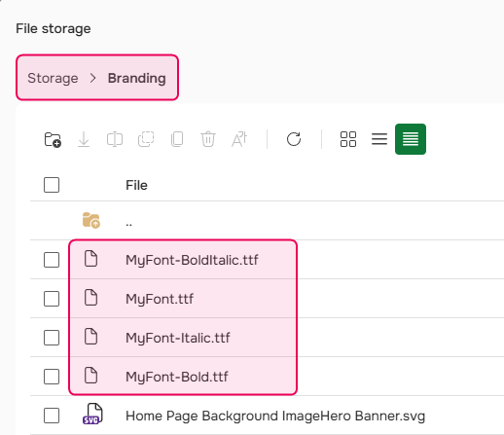Image resolution: width=504 pixels, height=435 pixels.
Task: Click the trash delete icon
Action: (x=208, y=139)
